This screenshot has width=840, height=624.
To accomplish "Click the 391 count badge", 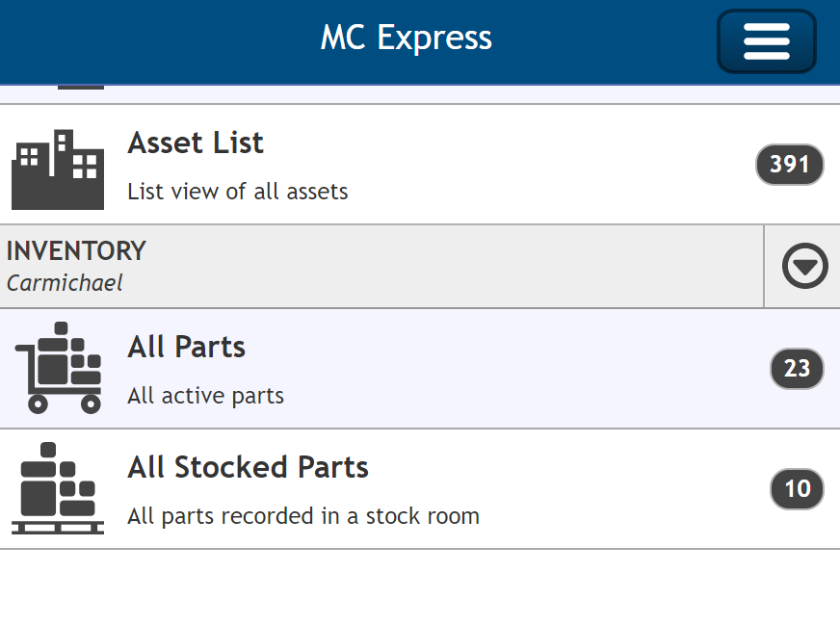I will 789,165.
